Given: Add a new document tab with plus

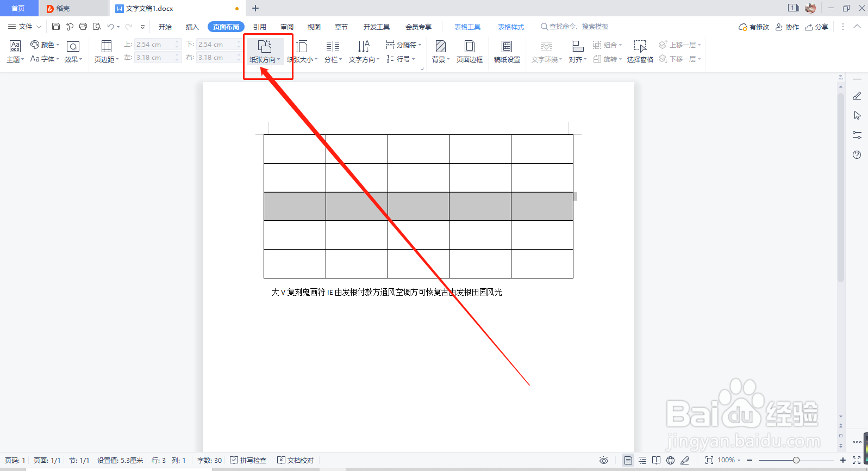Looking at the screenshot, I should point(255,8).
